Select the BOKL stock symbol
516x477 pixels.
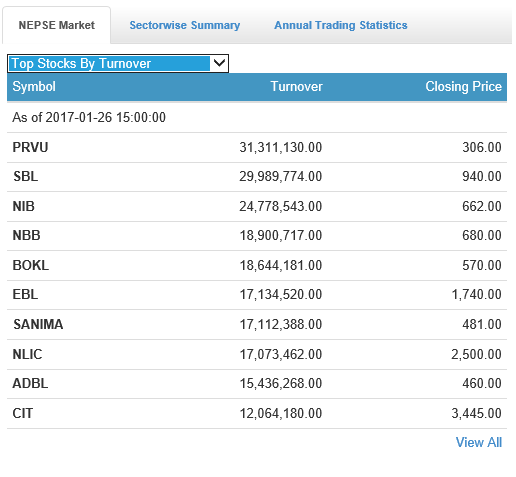(x=31, y=265)
